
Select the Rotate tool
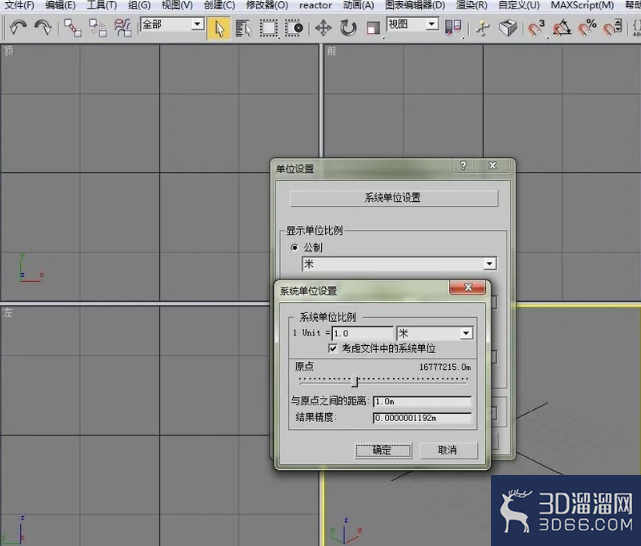coord(348,28)
